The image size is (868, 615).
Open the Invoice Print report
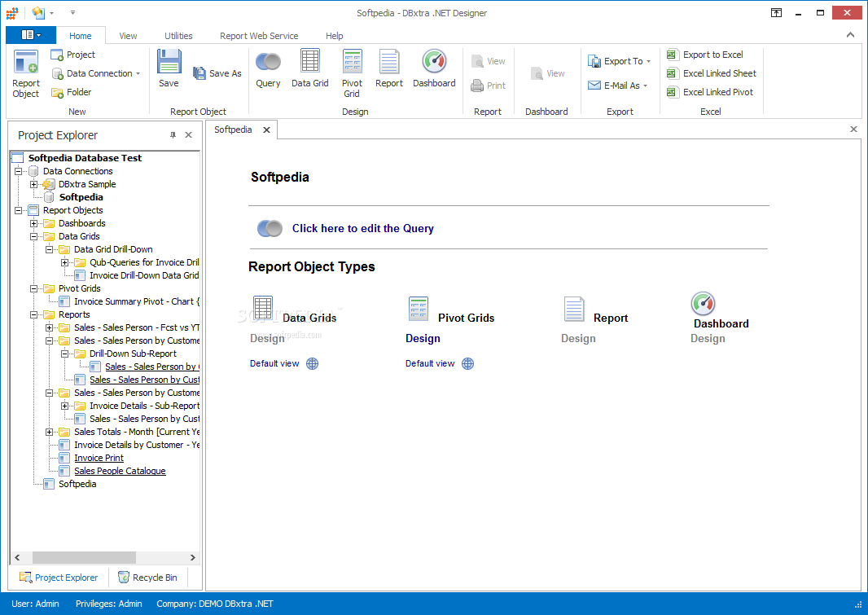pos(99,458)
